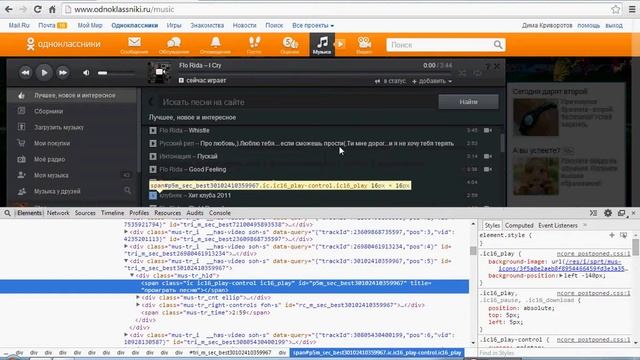The width and height of the screenshot is (640, 360).
Task: Switch to DevTools Timeline tab
Action: point(112,213)
